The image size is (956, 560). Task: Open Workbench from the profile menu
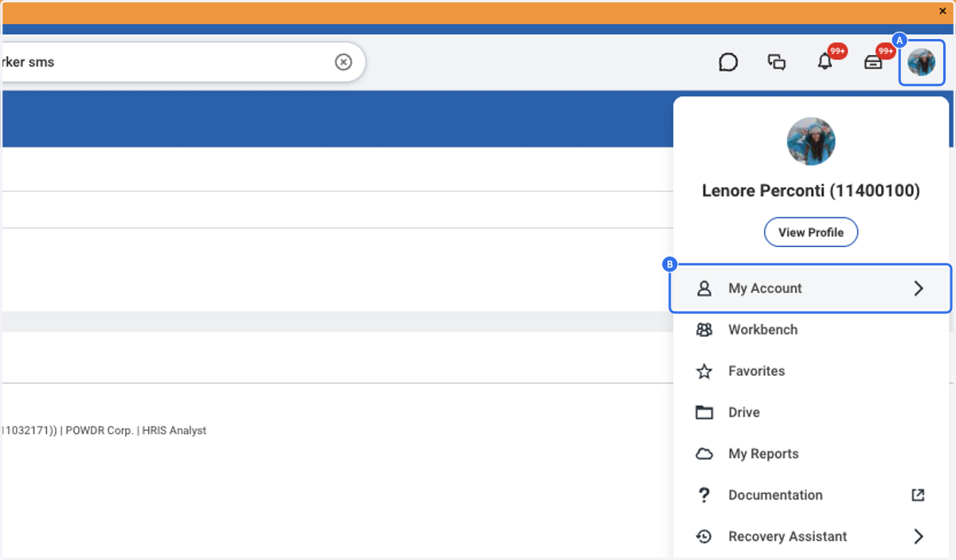coord(811,330)
